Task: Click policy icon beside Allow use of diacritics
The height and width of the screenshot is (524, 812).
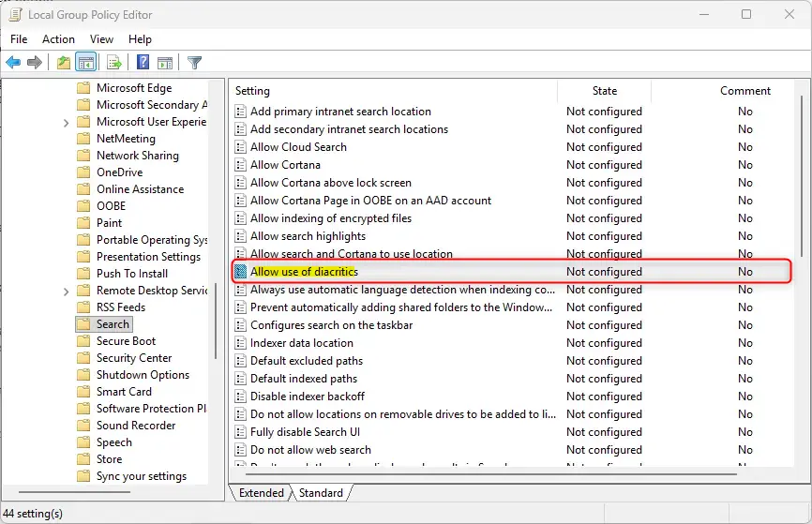Action: 240,272
